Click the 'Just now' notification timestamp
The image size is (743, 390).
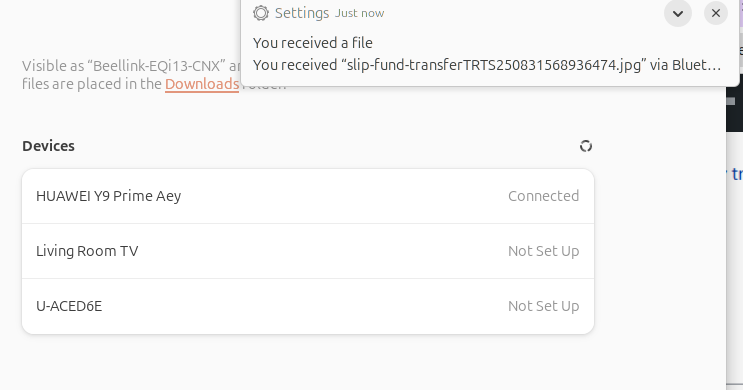360,13
